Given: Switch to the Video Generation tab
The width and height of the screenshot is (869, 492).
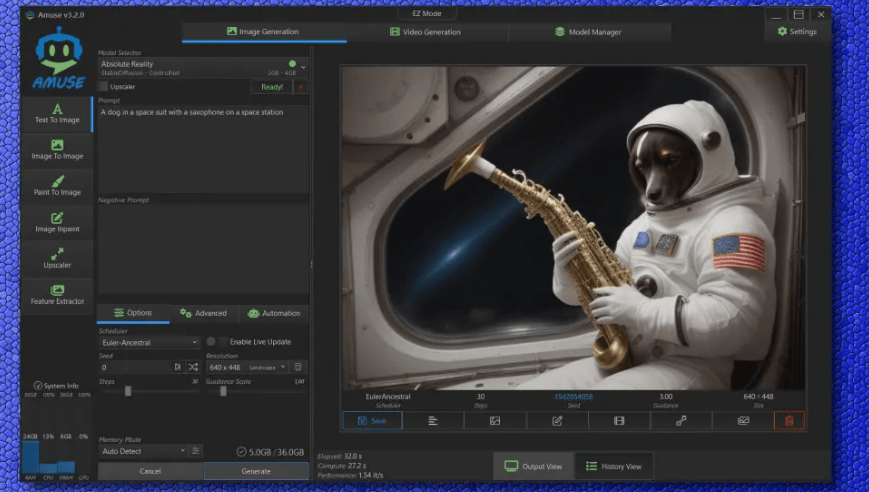Looking at the screenshot, I should pos(426,32).
